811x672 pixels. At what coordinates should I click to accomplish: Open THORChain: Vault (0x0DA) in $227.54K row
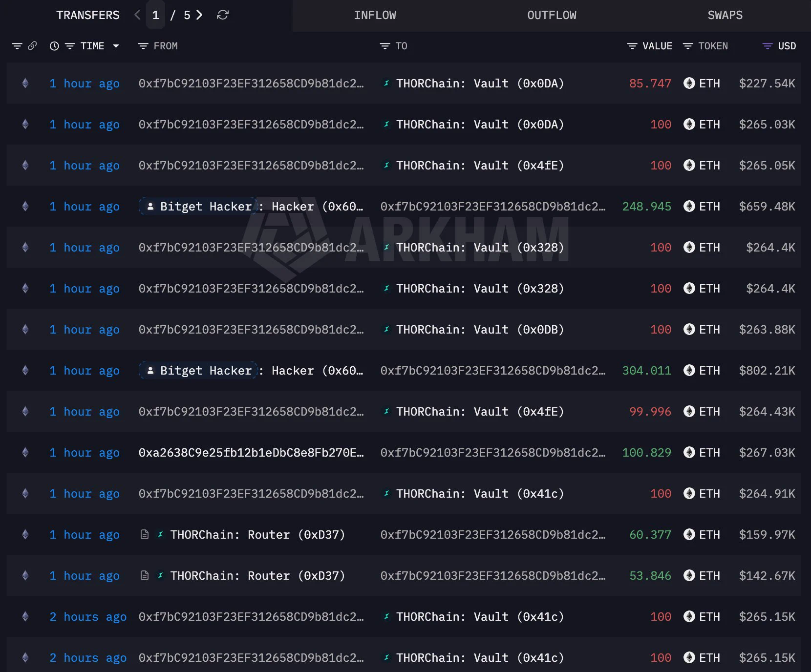point(480,84)
